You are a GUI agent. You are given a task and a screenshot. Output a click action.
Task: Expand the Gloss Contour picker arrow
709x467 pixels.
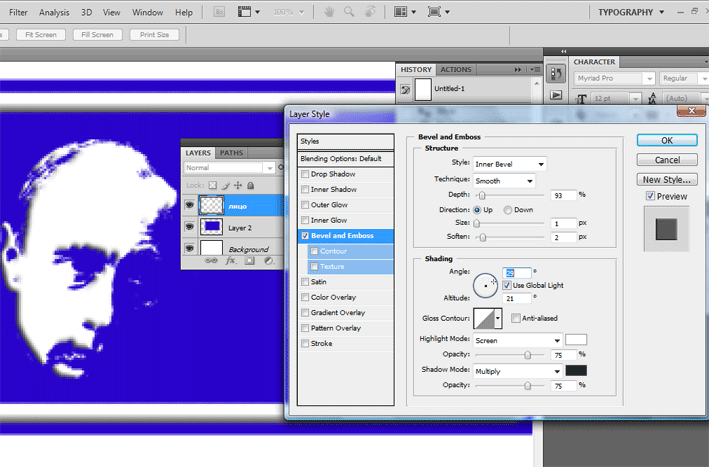pos(498,318)
